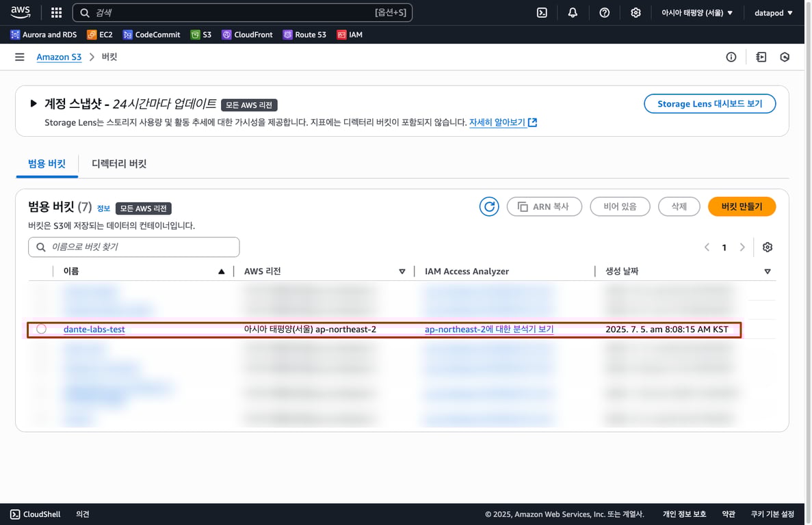
Task: Click the 2025. 7. 5. creation date cell
Action: click(666, 329)
